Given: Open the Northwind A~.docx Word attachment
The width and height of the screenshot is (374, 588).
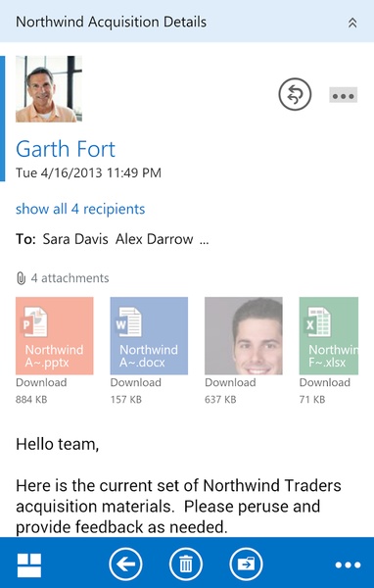Looking at the screenshot, I should (149, 335).
